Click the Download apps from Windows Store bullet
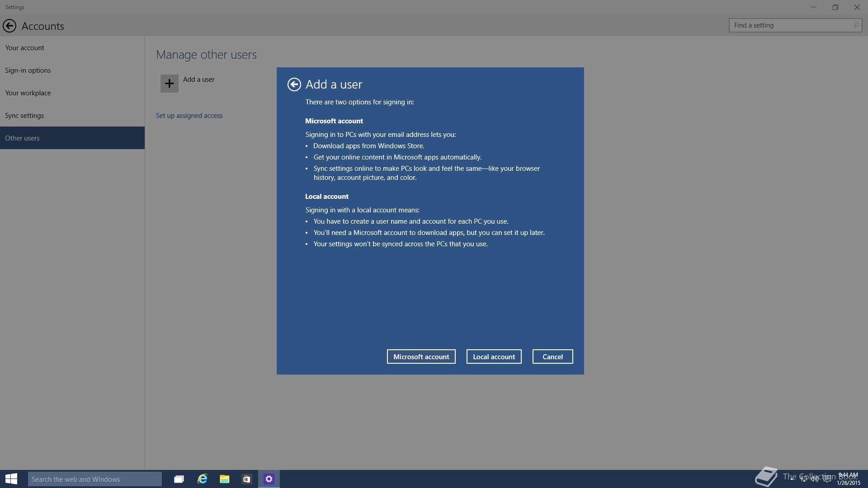The image size is (868, 488). pyautogui.click(x=369, y=146)
